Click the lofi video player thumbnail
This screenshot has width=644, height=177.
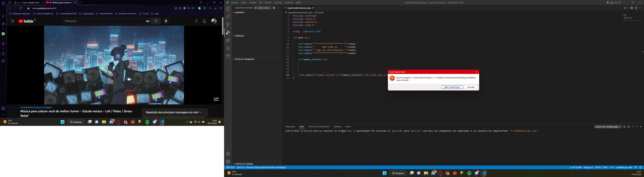[114, 65]
